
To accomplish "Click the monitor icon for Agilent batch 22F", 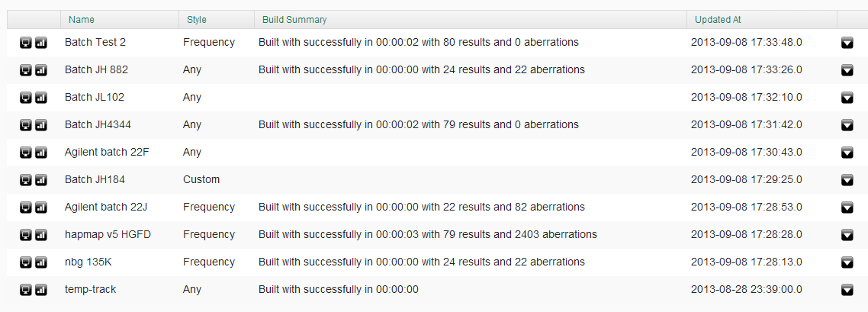I will (26, 153).
